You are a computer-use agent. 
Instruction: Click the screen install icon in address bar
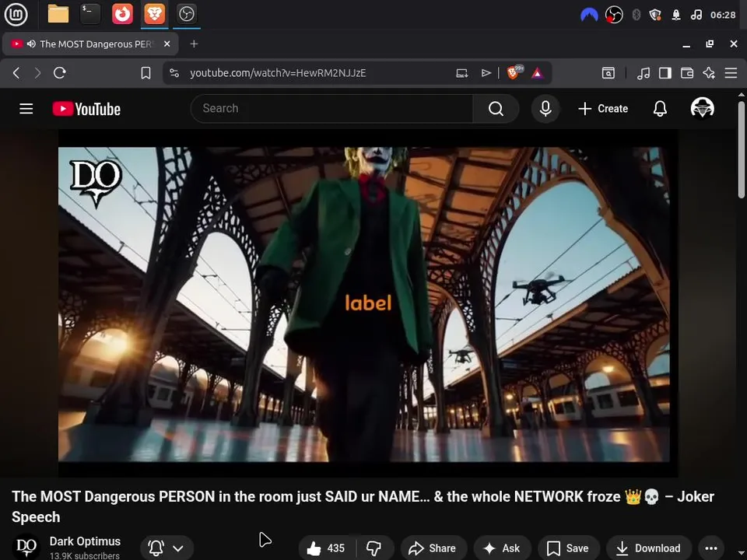coord(461,73)
